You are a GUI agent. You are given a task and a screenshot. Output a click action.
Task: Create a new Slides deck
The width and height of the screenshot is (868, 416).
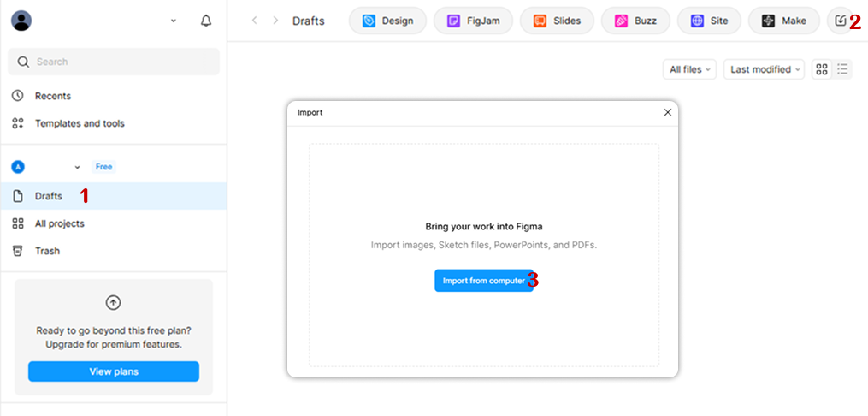pos(557,21)
